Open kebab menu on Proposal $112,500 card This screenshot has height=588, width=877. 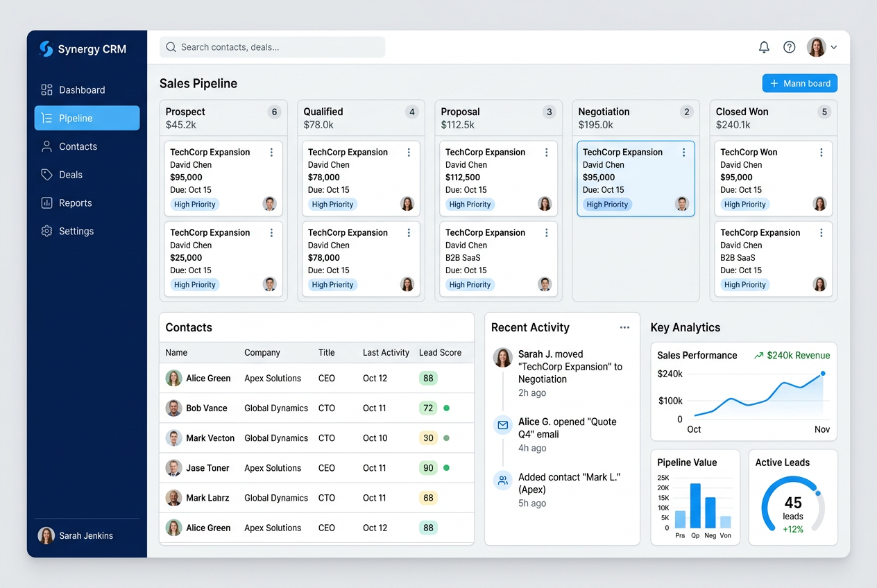coord(546,153)
